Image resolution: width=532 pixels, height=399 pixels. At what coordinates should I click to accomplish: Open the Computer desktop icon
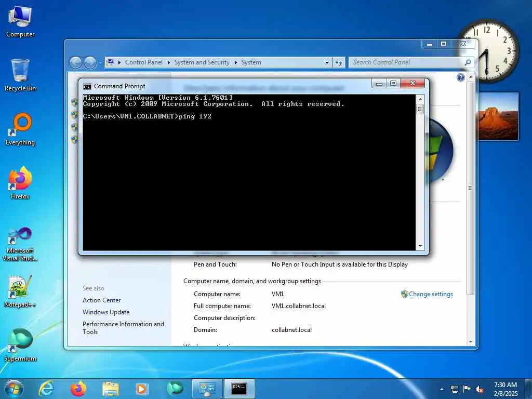(20, 22)
